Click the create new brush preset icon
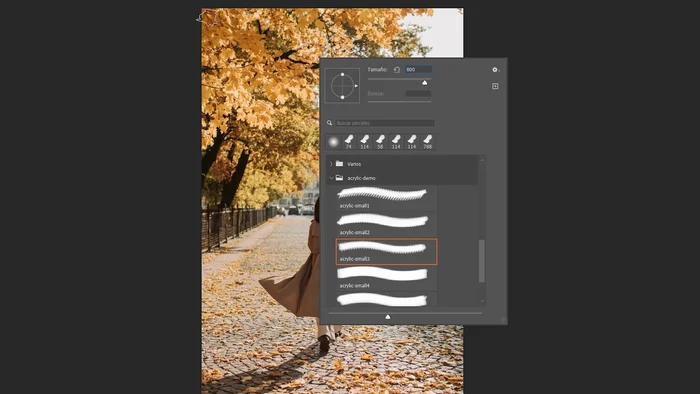This screenshot has height=394, width=700. tap(495, 86)
